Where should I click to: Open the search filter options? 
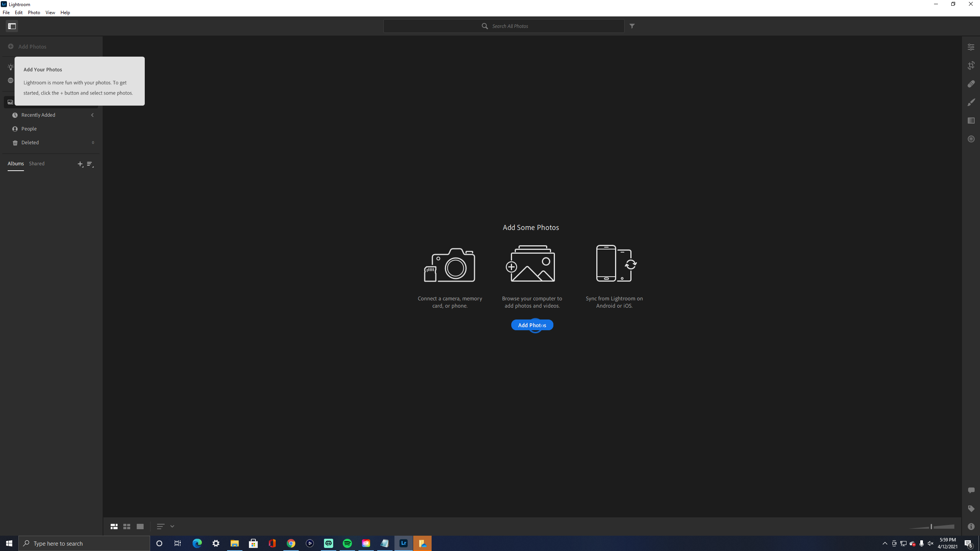pyautogui.click(x=632, y=26)
